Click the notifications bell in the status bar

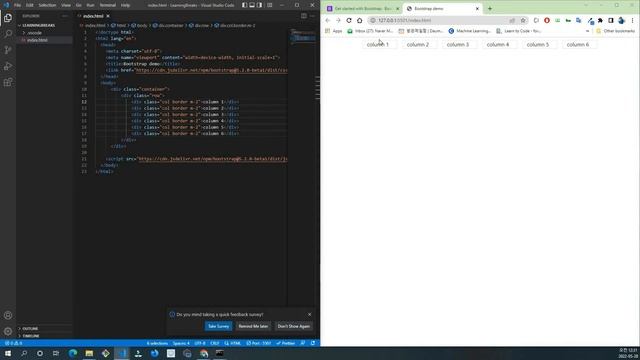(x=313, y=343)
